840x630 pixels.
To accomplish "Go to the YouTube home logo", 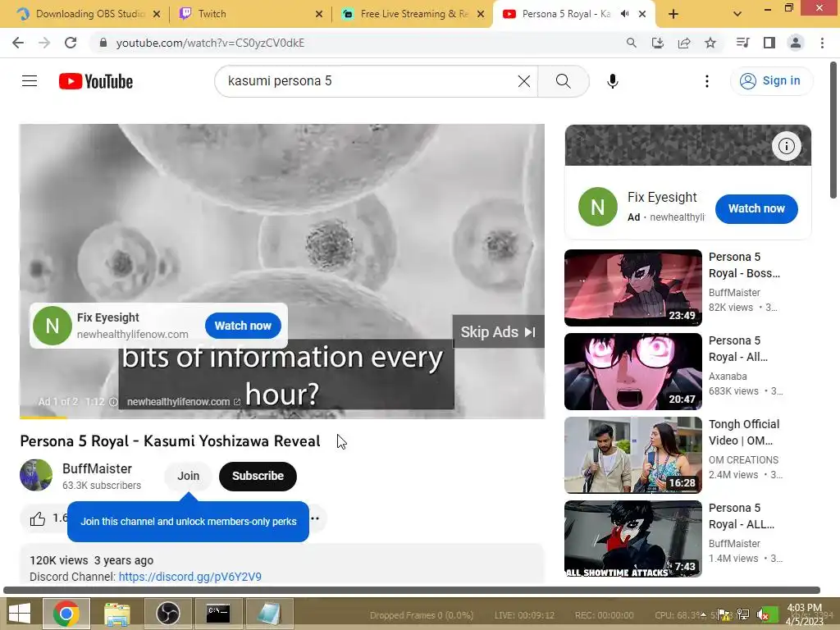I will [x=96, y=81].
